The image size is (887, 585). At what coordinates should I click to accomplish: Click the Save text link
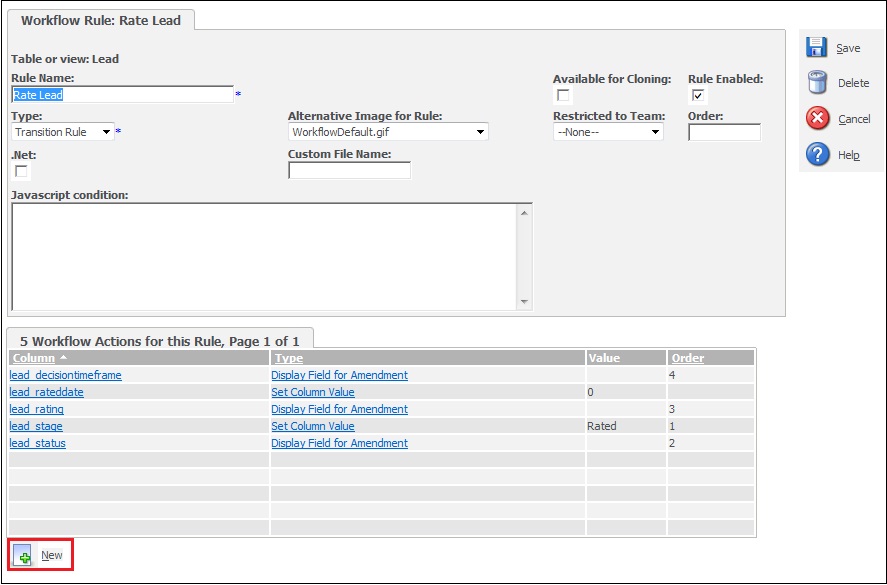pos(848,49)
